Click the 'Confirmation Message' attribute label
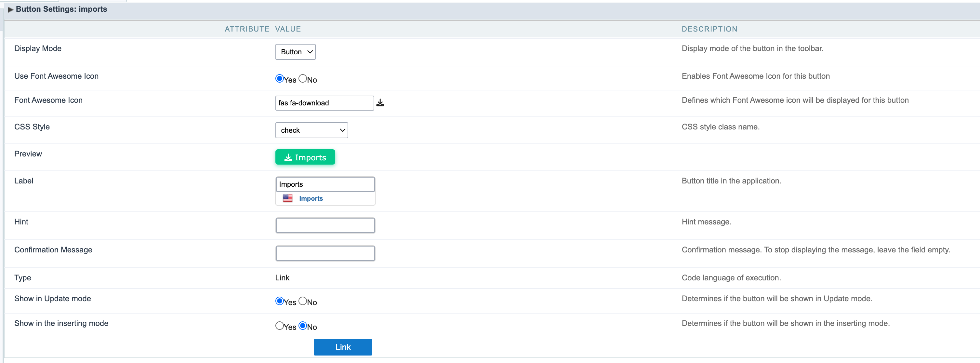The width and height of the screenshot is (980, 363). [53, 249]
